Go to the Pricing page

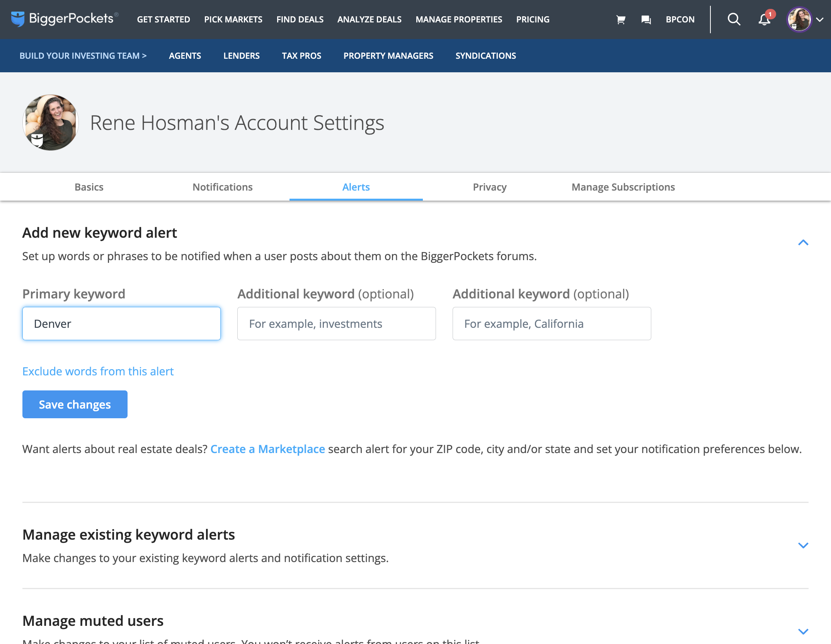pos(533,19)
